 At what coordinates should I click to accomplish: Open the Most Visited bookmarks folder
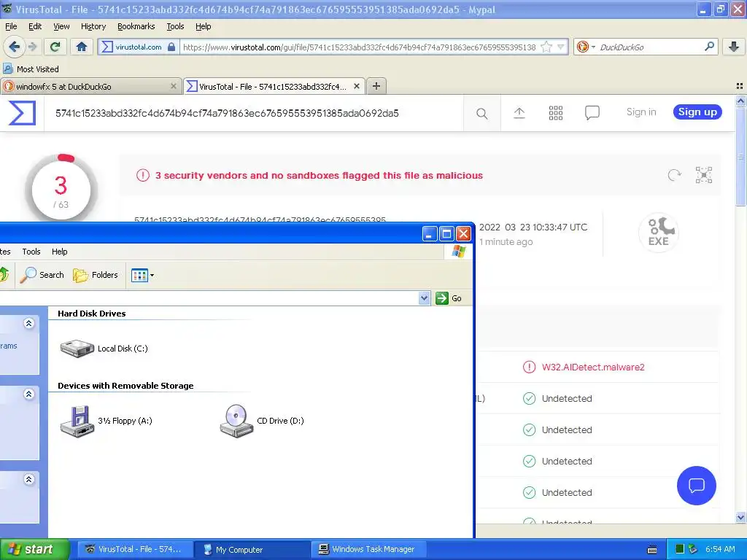(x=31, y=69)
